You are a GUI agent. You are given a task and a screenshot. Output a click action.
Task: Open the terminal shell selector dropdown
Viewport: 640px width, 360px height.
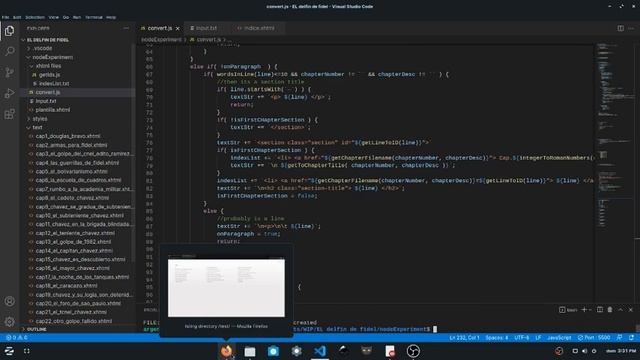pos(591,310)
